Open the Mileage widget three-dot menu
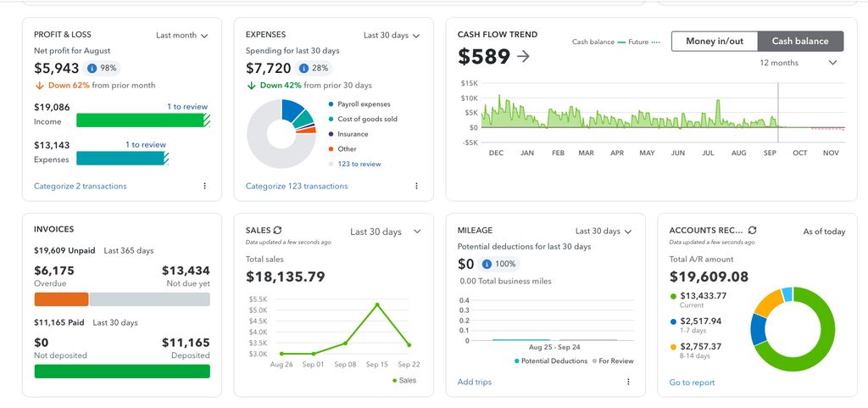The image size is (868, 408). pos(628,382)
